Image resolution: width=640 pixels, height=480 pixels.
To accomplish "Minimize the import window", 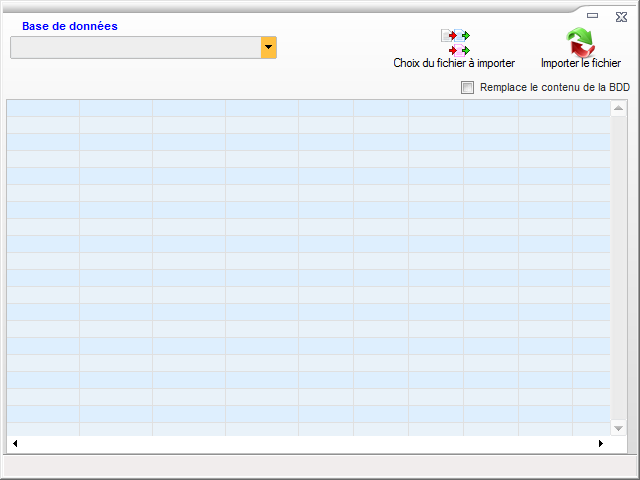I will 593,16.
